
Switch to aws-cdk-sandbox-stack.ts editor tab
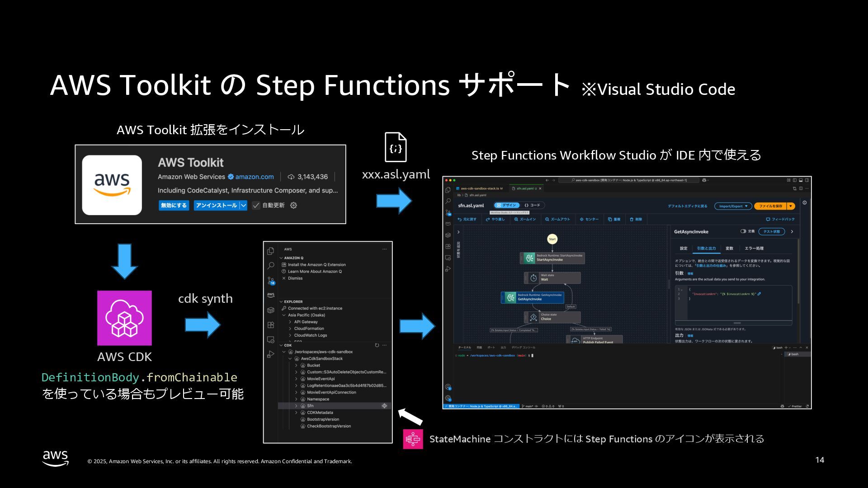481,188
